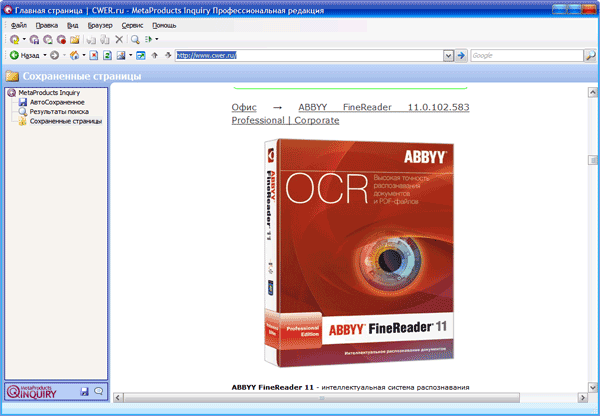
Task: Select Результаты поиска in the tree
Action: 60,112
